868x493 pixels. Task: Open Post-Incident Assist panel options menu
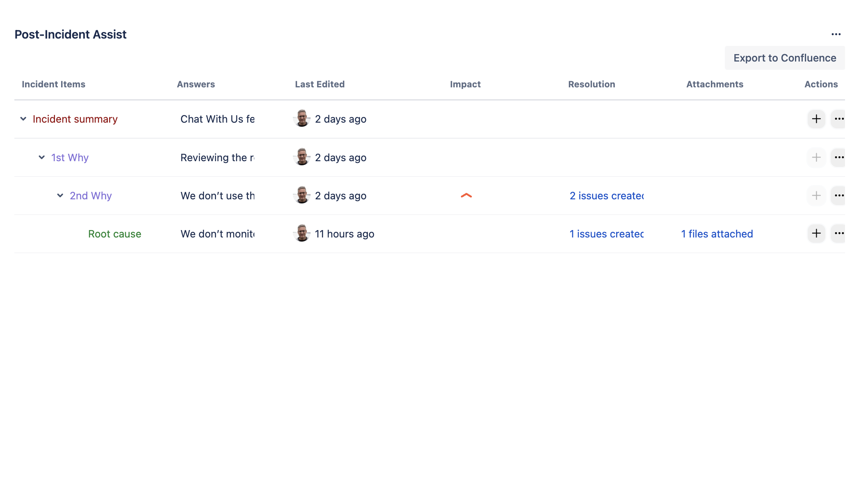point(836,34)
